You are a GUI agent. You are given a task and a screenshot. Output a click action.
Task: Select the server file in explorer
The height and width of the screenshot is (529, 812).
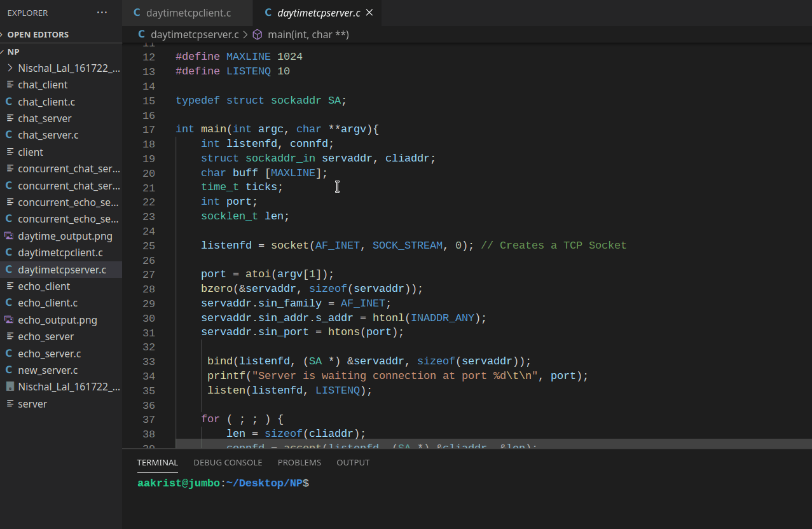click(x=32, y=404)
